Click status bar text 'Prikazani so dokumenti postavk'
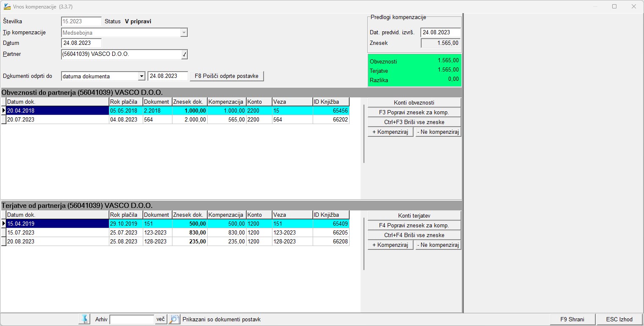This screenshot has height=326, width=644. [222, 320]
